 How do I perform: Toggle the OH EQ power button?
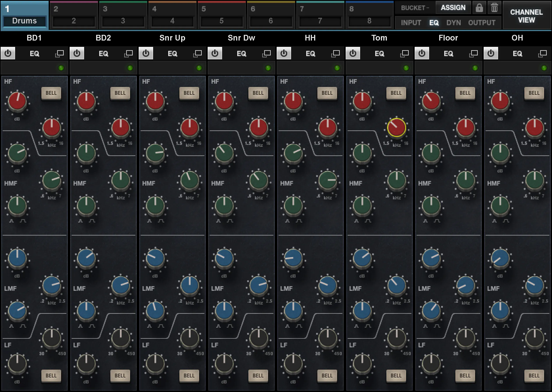click(491, 53)
